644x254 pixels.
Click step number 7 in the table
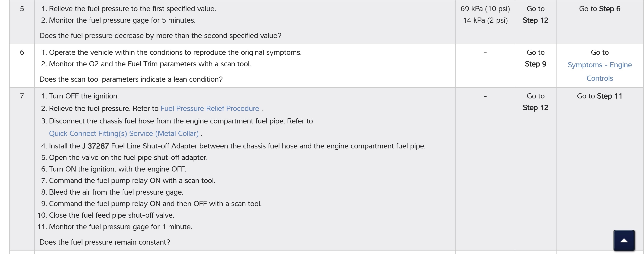point(22,96)
